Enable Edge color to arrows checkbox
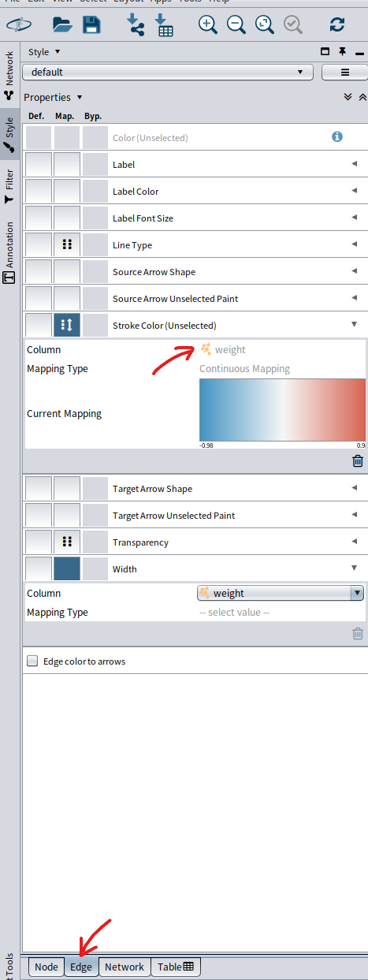This screenshot has width=368, height=980. (32, 661)
